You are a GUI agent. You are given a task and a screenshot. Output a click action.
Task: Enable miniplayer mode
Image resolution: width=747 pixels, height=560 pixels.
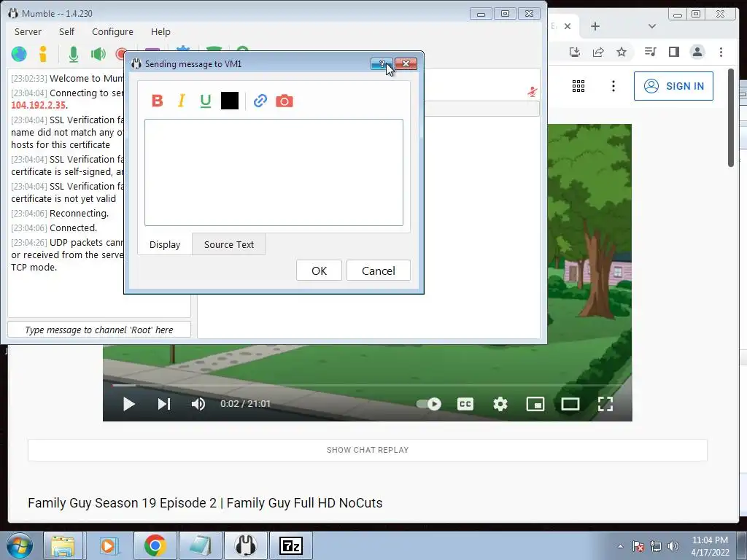pyautogui.click(x=535, y=404)
